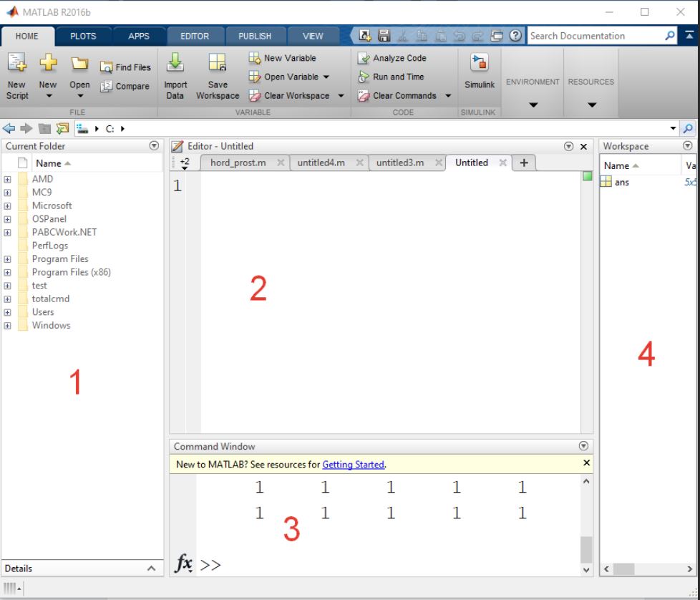Click the redo arrow in quick toolbar
The image size is (700, 600).
coord(477,36)
